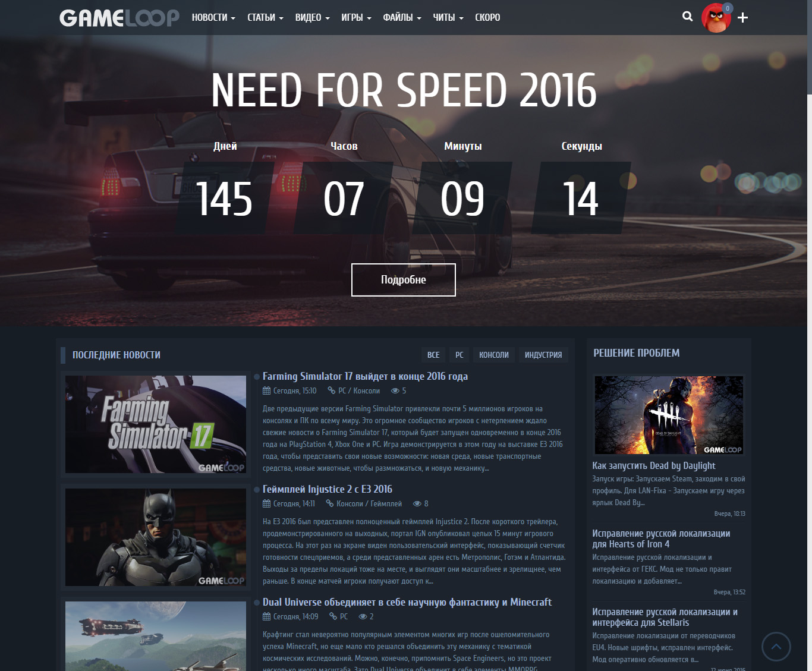Click category link icon on Dual Universe news
Screen dimensions: 812x671
tap(333, 616)
